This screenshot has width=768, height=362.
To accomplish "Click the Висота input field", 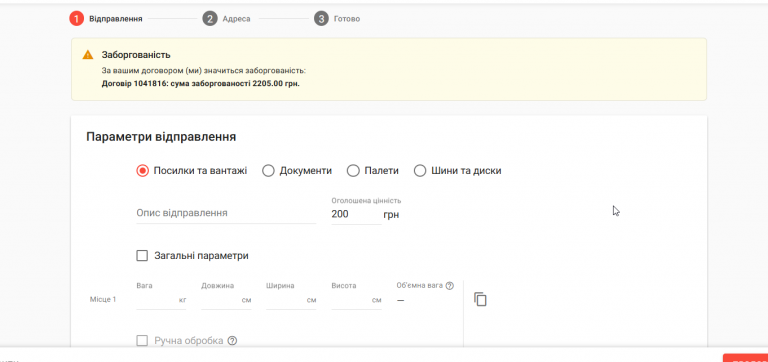I will click(x=356, y=300).
